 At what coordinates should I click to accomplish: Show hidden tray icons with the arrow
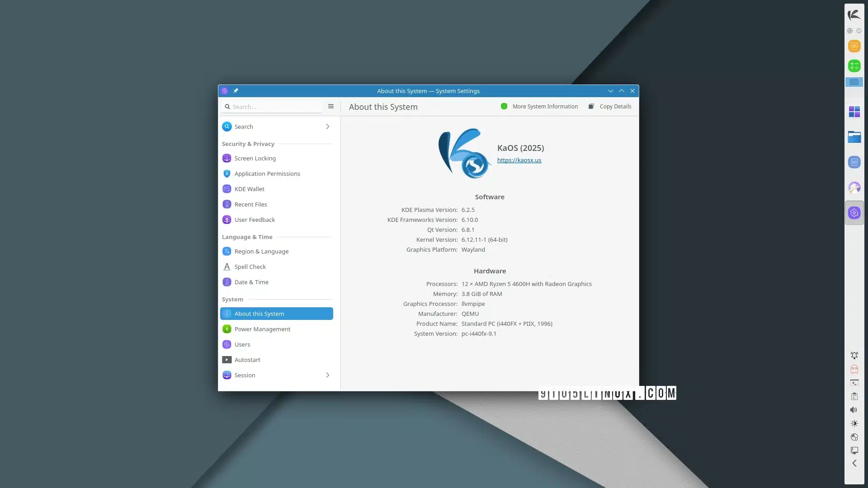pos(854,463)
